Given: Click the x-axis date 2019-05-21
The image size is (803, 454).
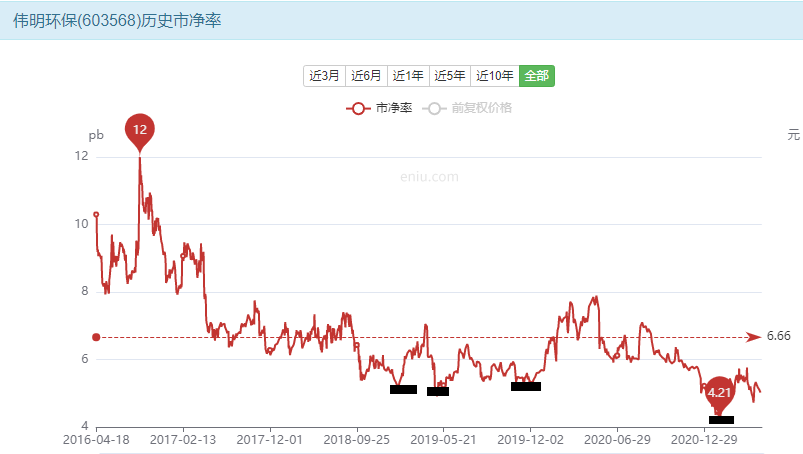Looking at the screenshot, I should (x=443, y=440).
